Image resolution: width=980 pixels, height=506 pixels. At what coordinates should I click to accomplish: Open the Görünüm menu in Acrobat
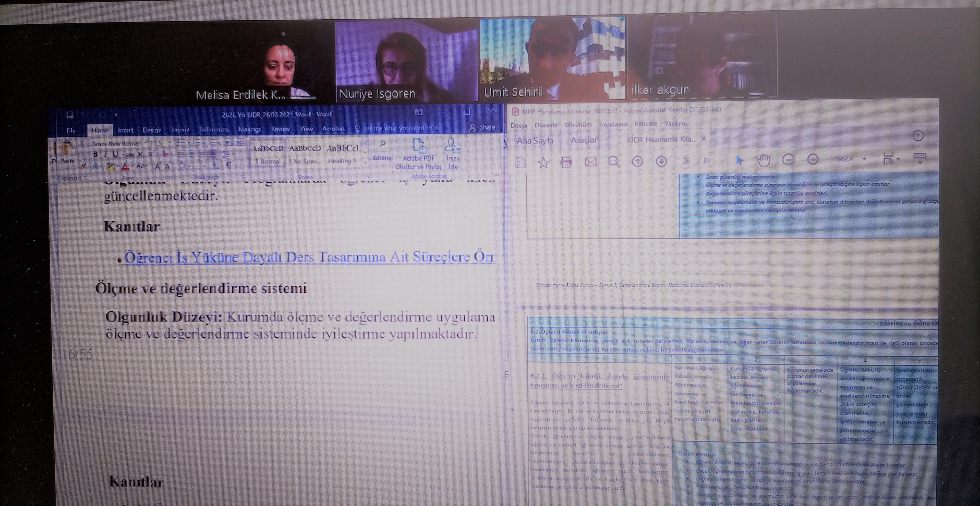click(x=578, y=124)
